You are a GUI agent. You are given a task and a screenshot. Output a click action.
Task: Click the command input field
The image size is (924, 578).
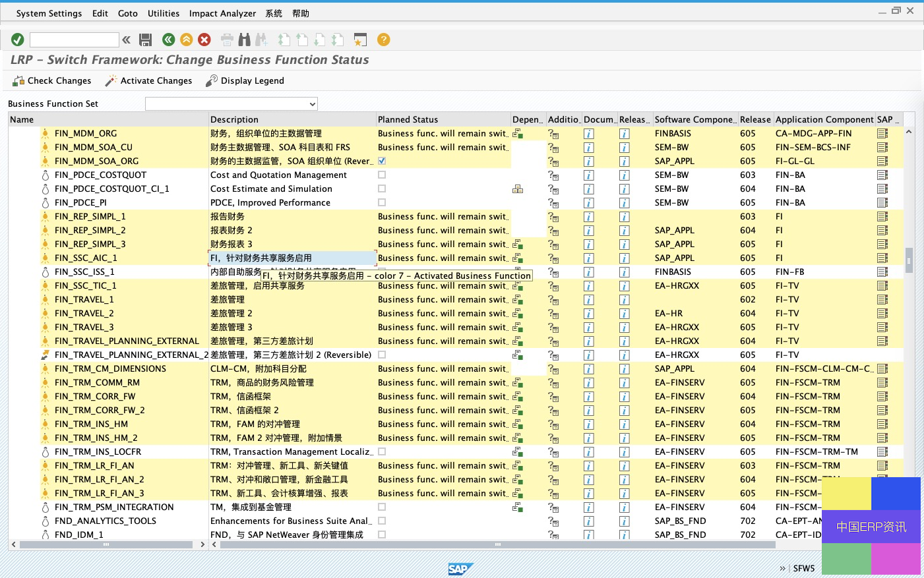pyautogui.click(x=75, y=40)
